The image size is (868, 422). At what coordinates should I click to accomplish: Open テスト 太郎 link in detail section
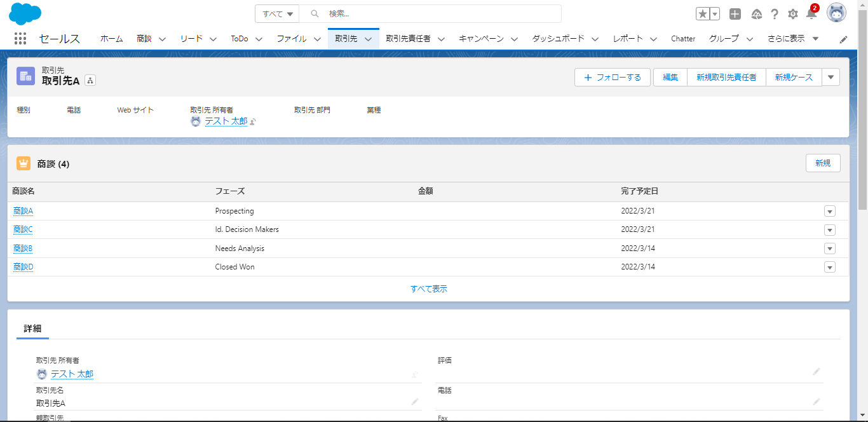coord(72,374)
